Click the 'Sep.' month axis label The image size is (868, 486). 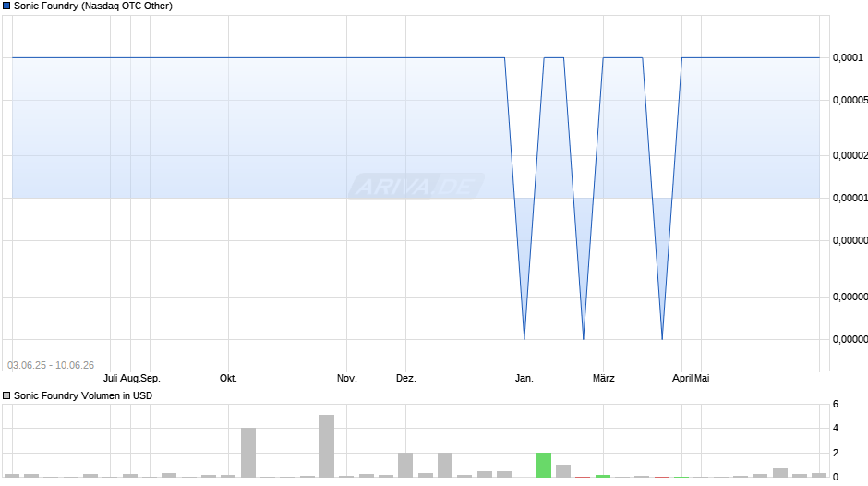(150, 379)
